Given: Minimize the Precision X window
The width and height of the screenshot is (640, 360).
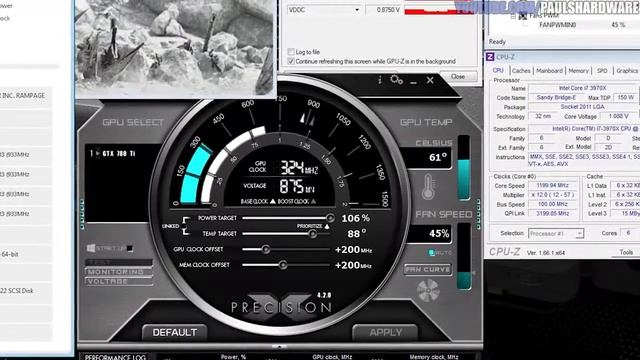Looking at the screenshot, I should click(x=413, y=82).
